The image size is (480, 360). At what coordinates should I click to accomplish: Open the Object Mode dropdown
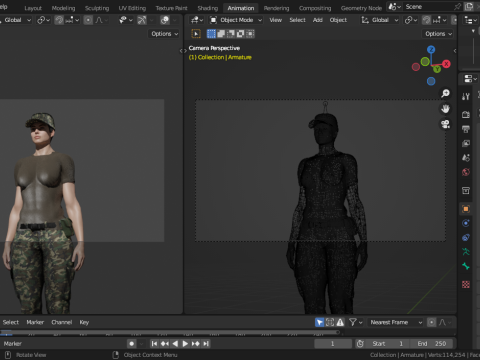pyautogui.click(x=236, y=20)
